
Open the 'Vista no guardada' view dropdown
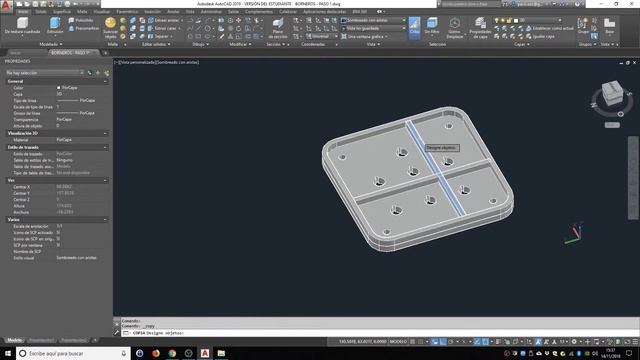pos(373,28)
